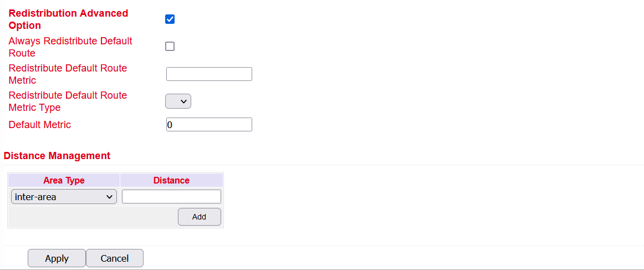The image size is (644, 270).
Task: Open the inter-area Area Type dropdown
Action: coord(64,197)
